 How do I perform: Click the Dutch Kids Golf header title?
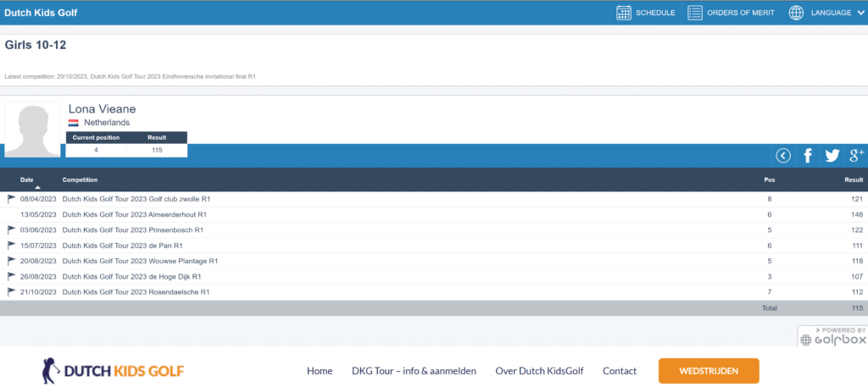41,13
